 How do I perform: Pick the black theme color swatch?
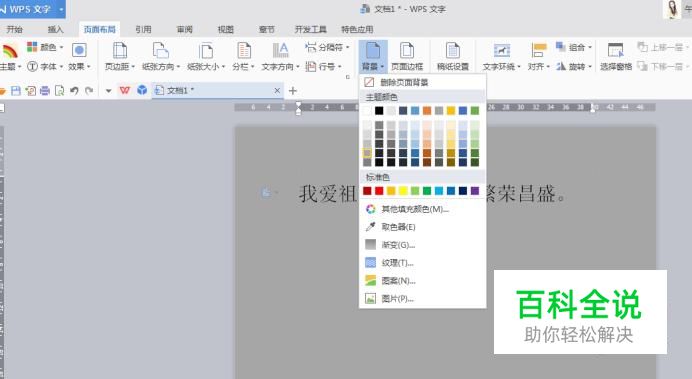[379, 110]
